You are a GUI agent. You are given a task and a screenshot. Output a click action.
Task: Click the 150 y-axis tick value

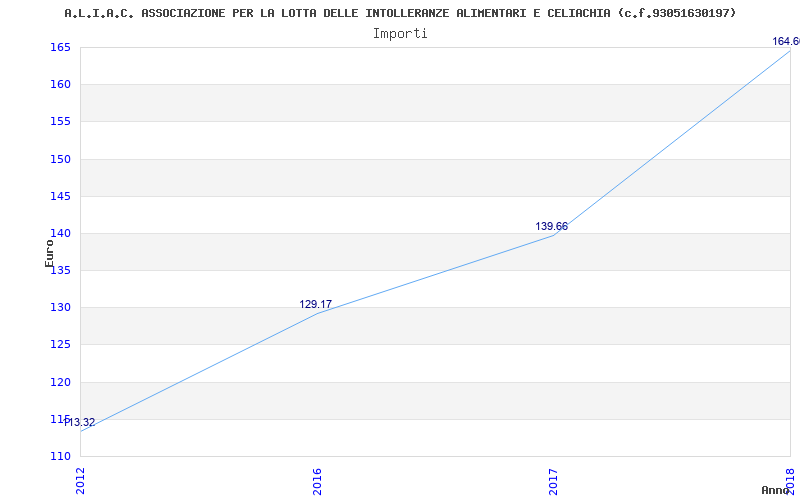(x=60, y=159)
